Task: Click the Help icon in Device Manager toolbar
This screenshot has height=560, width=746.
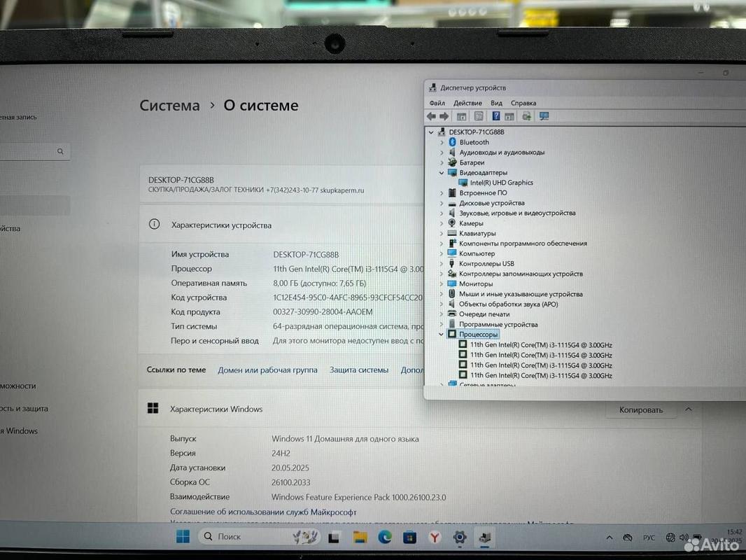Action: (x=495, y=116)
